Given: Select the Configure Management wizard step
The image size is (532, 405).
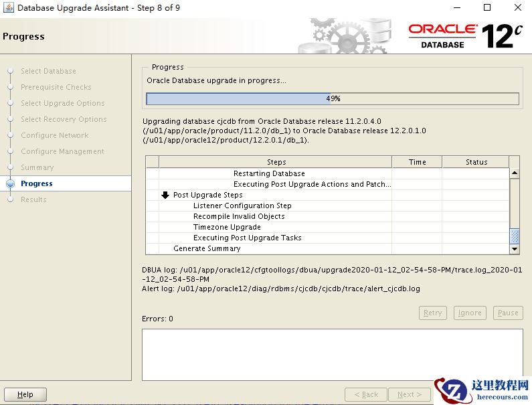Looking at the screenshot, I should 62,151.
